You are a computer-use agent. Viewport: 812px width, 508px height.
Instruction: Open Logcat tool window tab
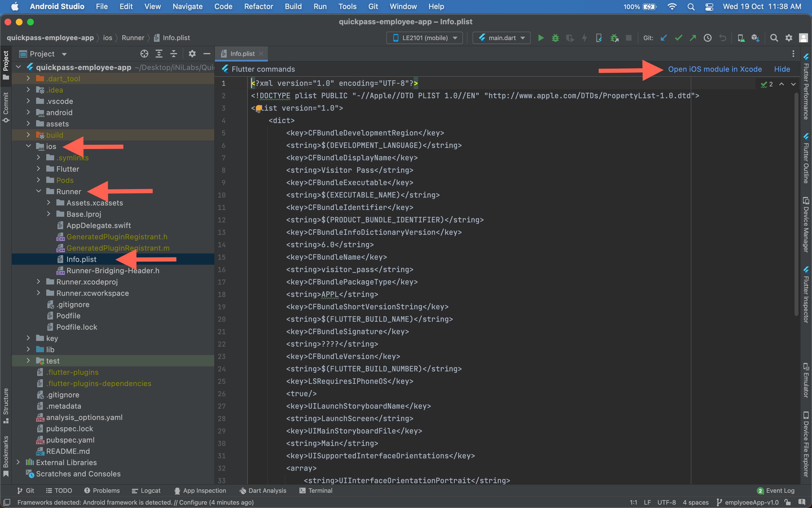146,491
